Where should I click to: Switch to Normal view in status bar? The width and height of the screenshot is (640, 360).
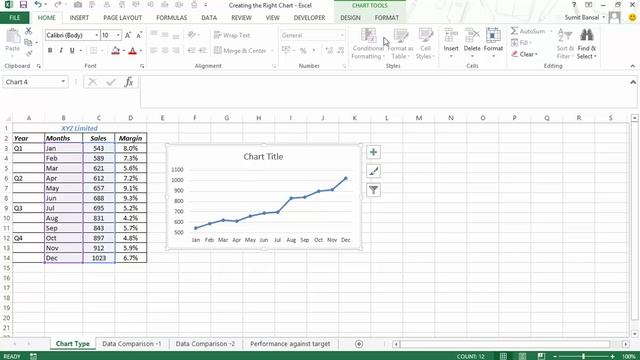pyautogui.click(x=503, y=356)
